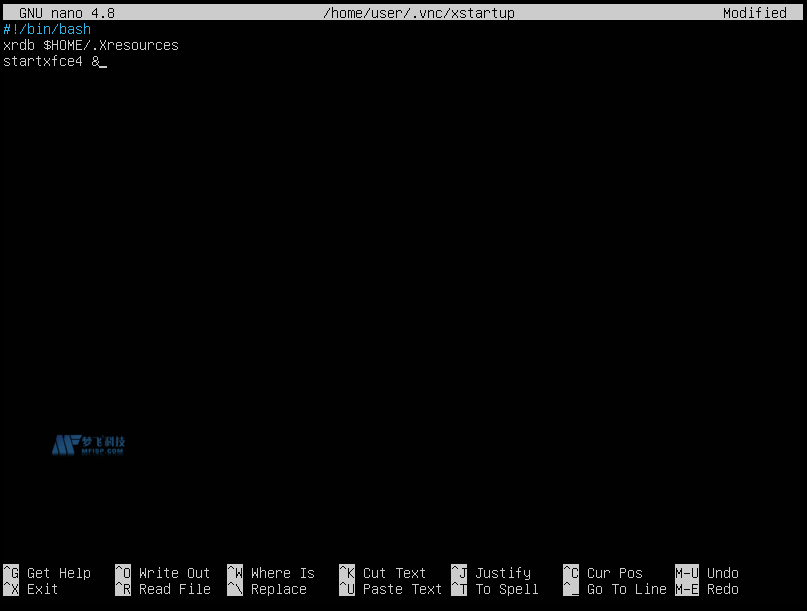Click the ^W Where Is shortcut
807x611 pixels.
tap(271, 573)
